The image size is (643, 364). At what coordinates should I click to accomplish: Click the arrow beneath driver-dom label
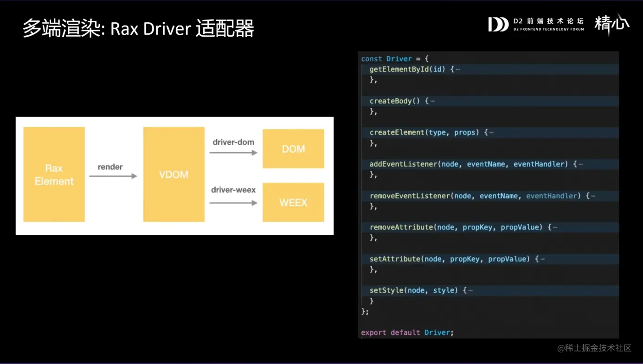(x=233, y=153)
